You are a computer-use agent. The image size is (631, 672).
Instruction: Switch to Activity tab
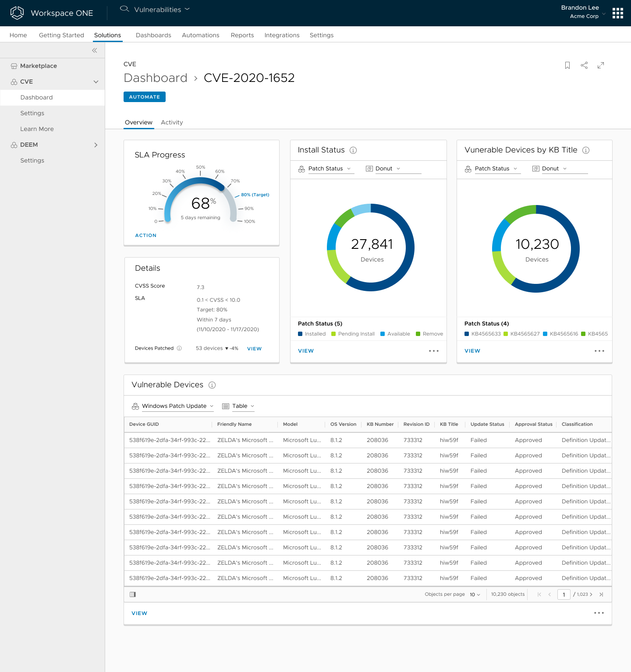[x=172, y=122]
